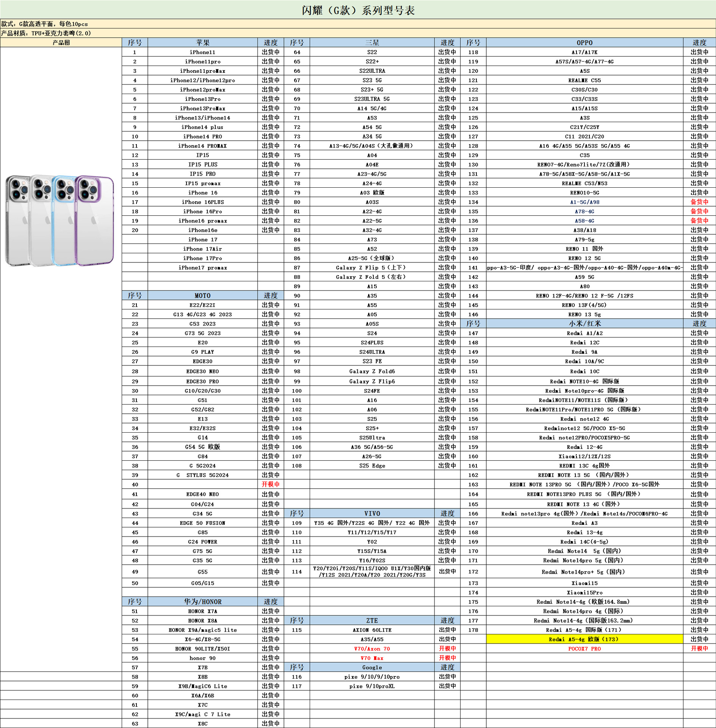Select the iPhone 17Air cell
Image resolution: width=716 pixels, height=728 pixels.
203,249
